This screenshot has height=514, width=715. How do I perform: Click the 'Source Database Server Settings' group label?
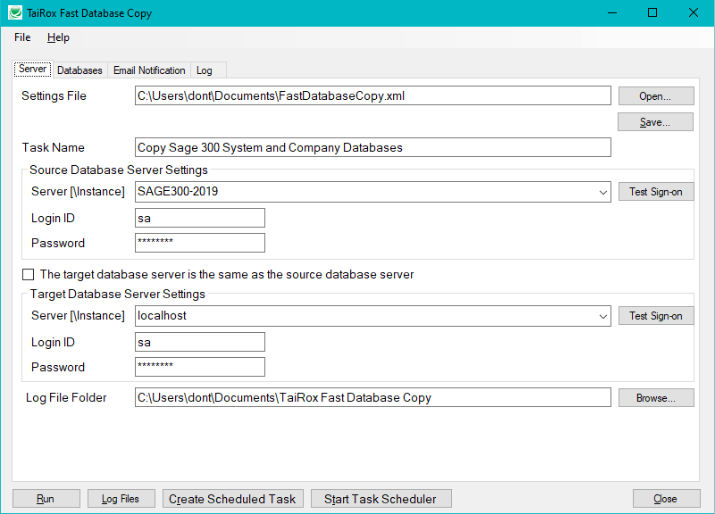pos(119,170)
